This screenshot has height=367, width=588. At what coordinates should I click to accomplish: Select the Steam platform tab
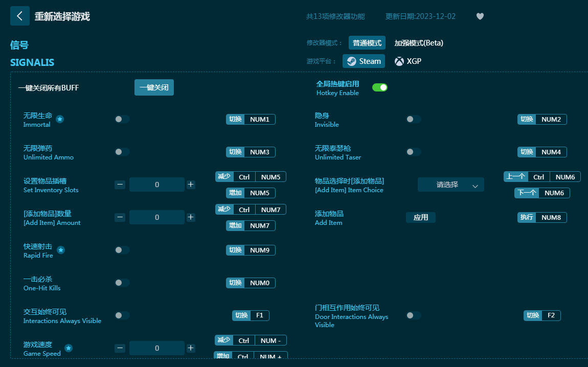pyautogui.click(x=364, y=61)
